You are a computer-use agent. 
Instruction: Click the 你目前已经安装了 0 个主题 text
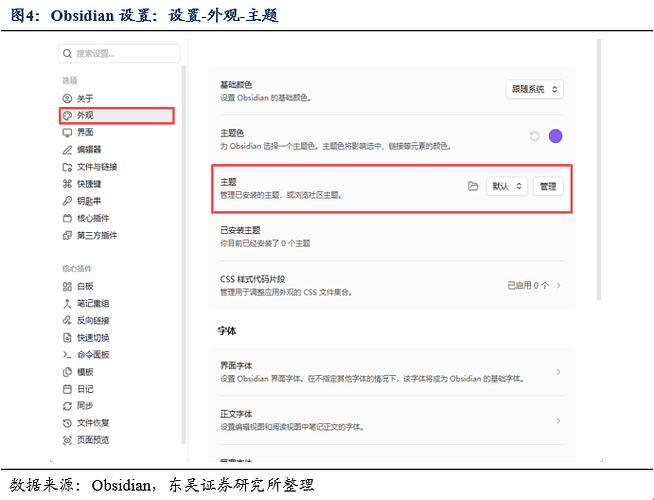point(265,243)
